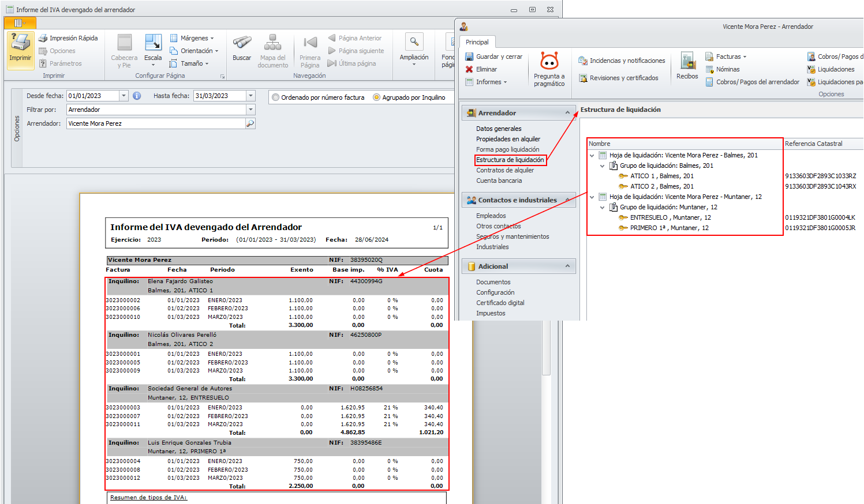Click the Eliminar red cross icon
The image size is (864, 504).
(x=469, y=69)
